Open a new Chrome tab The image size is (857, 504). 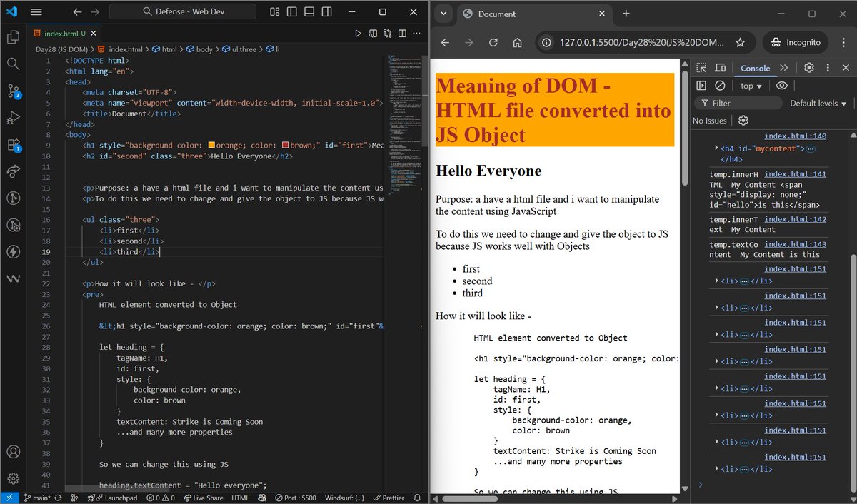(x=626, y=14)
